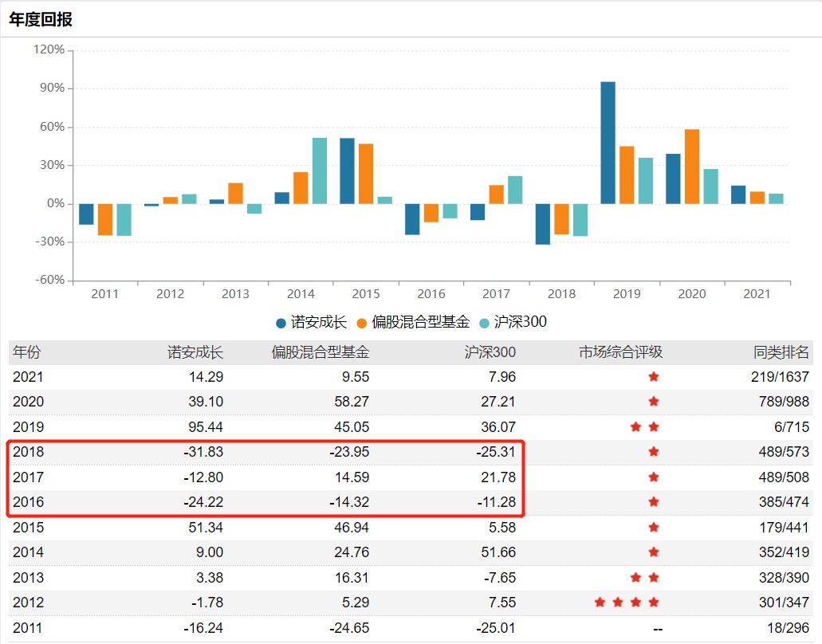Click the 2011 label on chart axis
This screenshot has width=822, height=644.
pos(105,294)
